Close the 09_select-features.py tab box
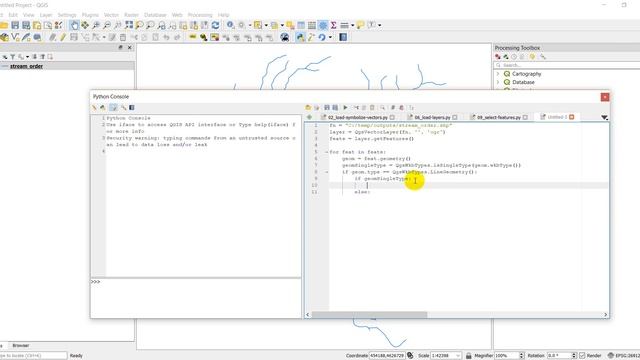Viewport: 640px width, 360px height. 525,117
